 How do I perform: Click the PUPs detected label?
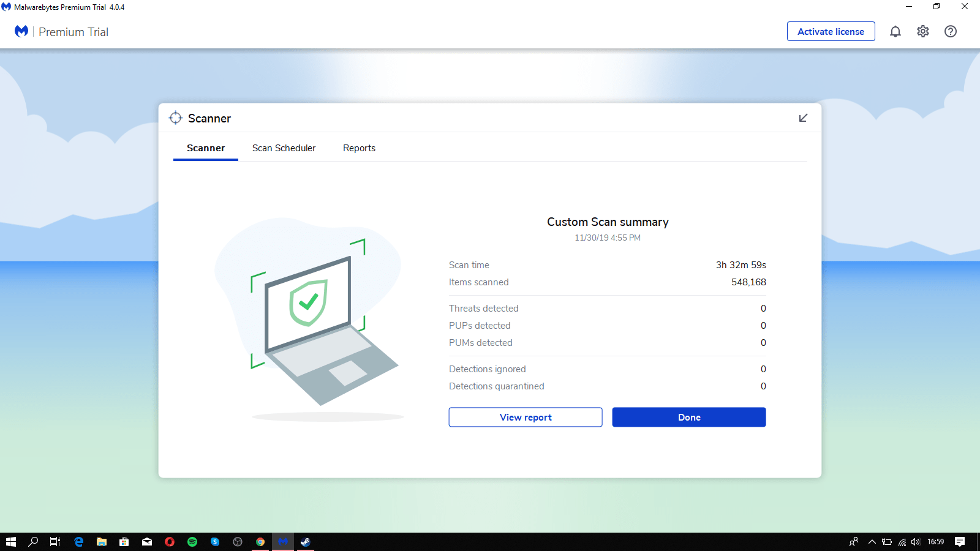coord(480,326)
